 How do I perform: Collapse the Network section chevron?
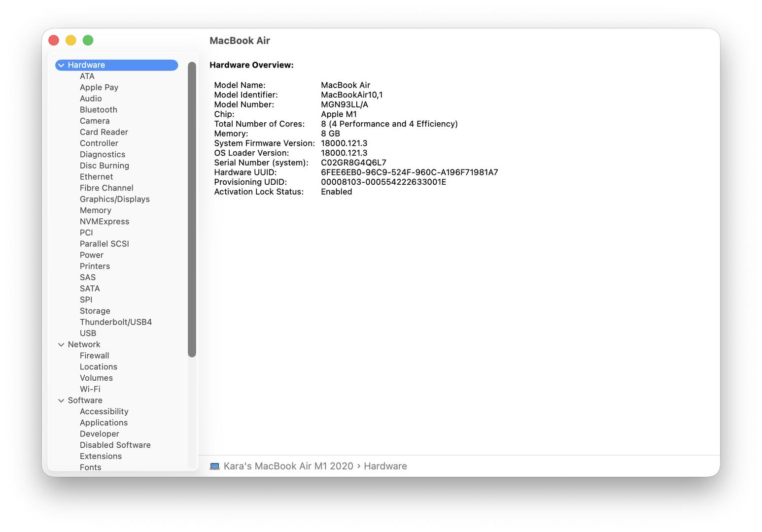61,345
